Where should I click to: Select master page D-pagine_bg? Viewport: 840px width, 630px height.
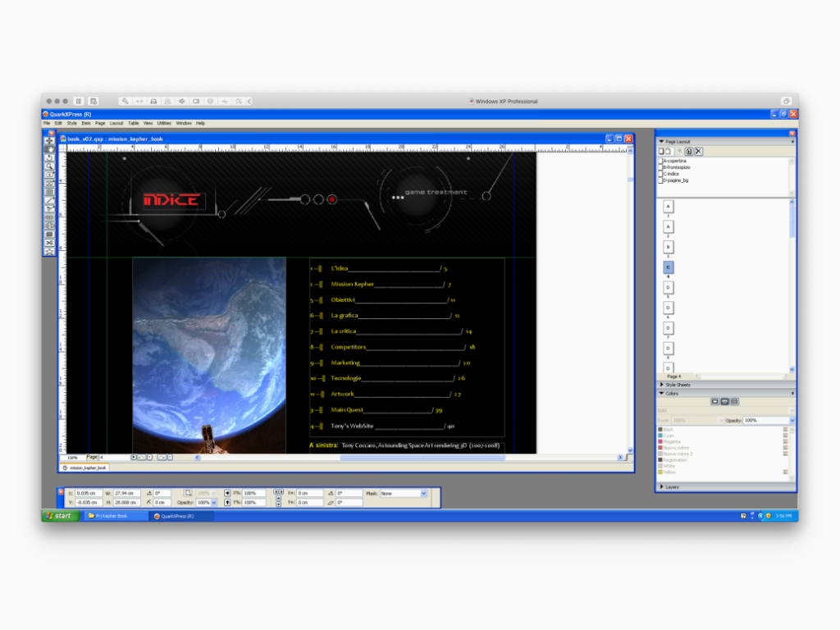coord(674,180)
